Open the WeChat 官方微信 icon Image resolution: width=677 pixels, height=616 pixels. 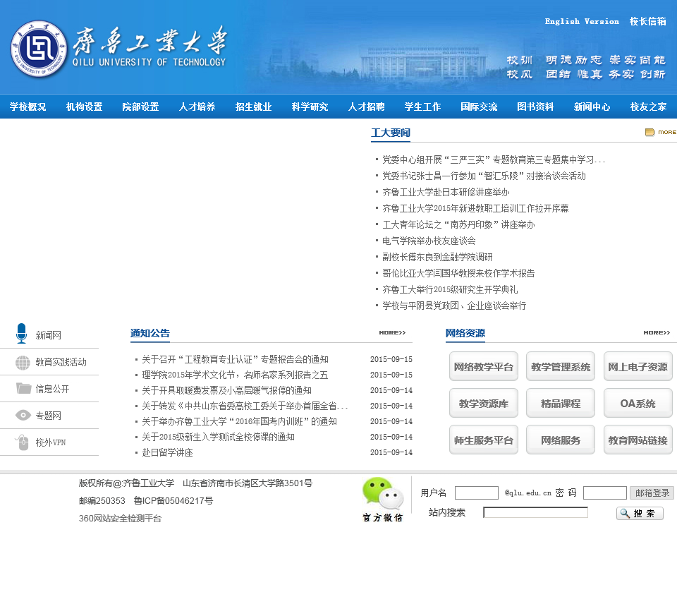coord(382,500)
